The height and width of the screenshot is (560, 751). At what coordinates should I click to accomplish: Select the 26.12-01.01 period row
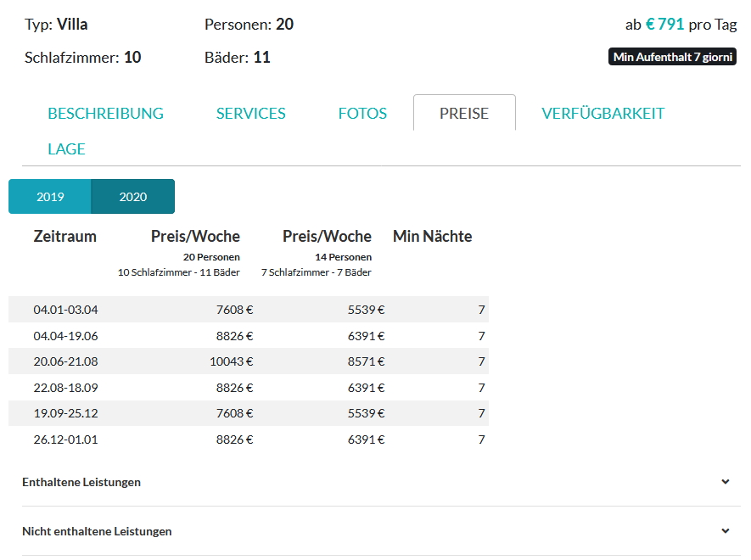pos(249,440)
